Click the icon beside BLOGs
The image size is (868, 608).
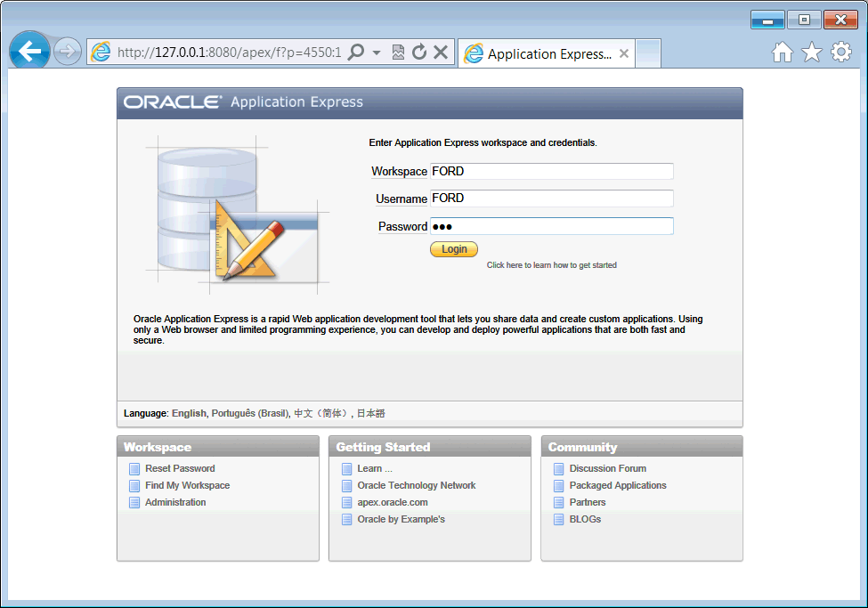558,519
